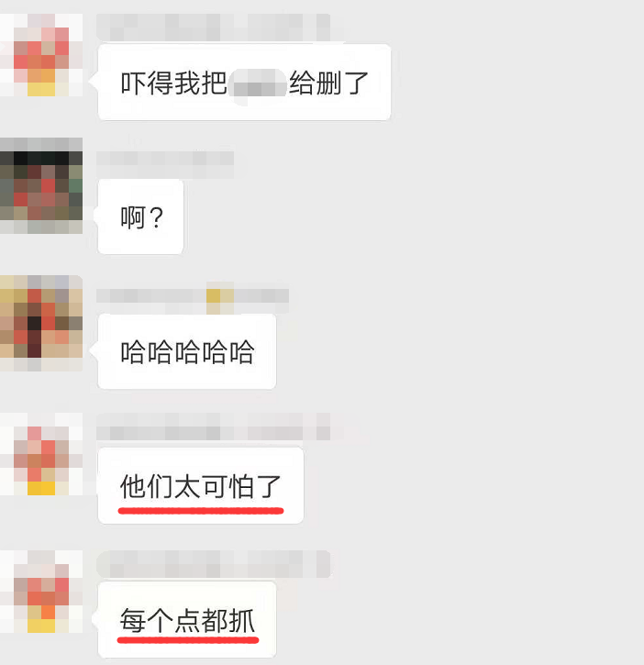The image size is (644, 665).
Task: Tap blurred sender name above 他们太可怕了
Action: coord(214,427)
